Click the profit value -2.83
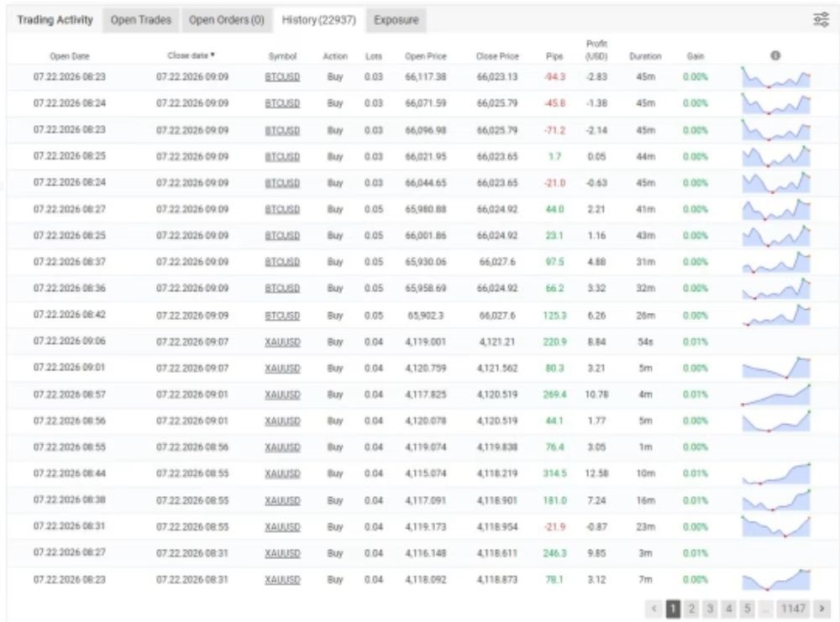The width and height of the screenshot is (840, 622). click(x=596, y=77)
